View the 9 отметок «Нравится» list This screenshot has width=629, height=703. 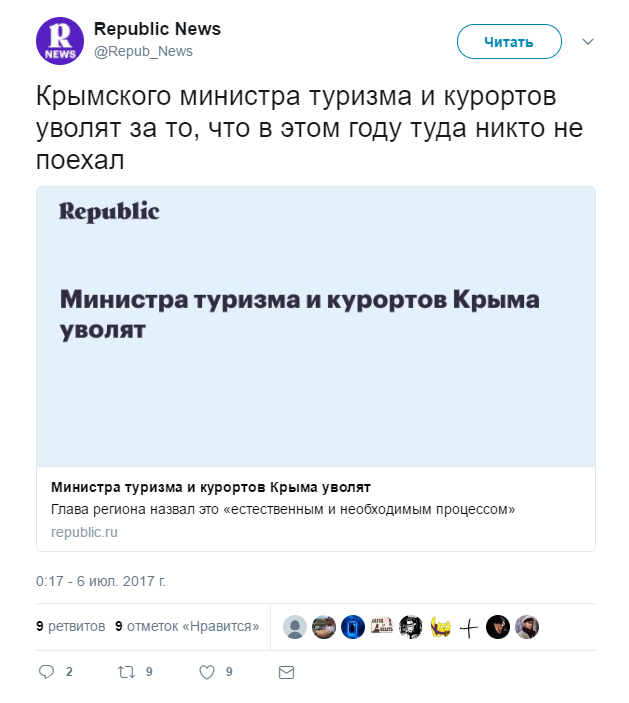tap(187, 627)
